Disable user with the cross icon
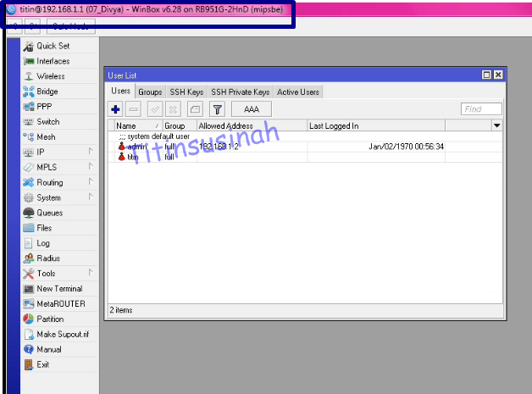This screenshot has height=394, width=532. (173, 109)
